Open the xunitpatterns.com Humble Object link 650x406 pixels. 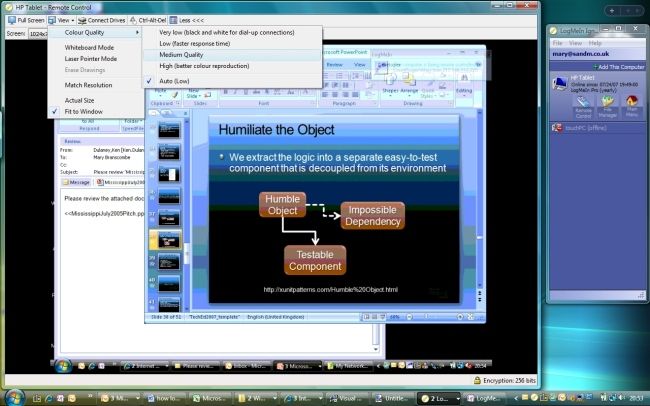(x=330, y=289)
